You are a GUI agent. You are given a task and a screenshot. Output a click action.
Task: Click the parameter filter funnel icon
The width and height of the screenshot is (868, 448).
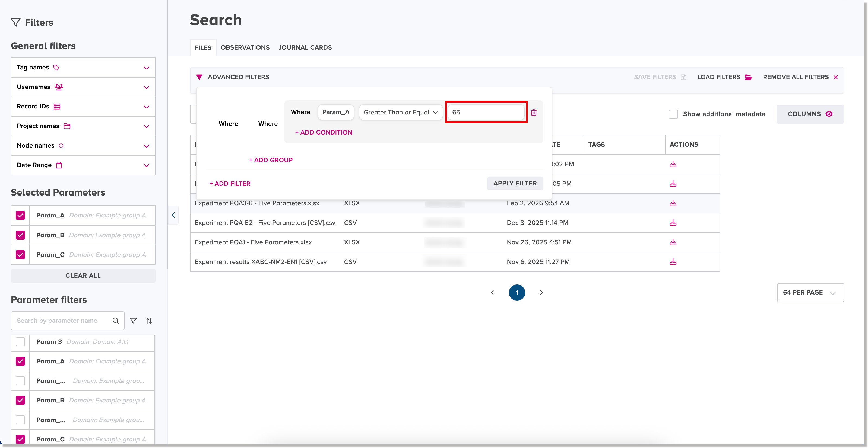pyautogui.click(x=134, y=321)
